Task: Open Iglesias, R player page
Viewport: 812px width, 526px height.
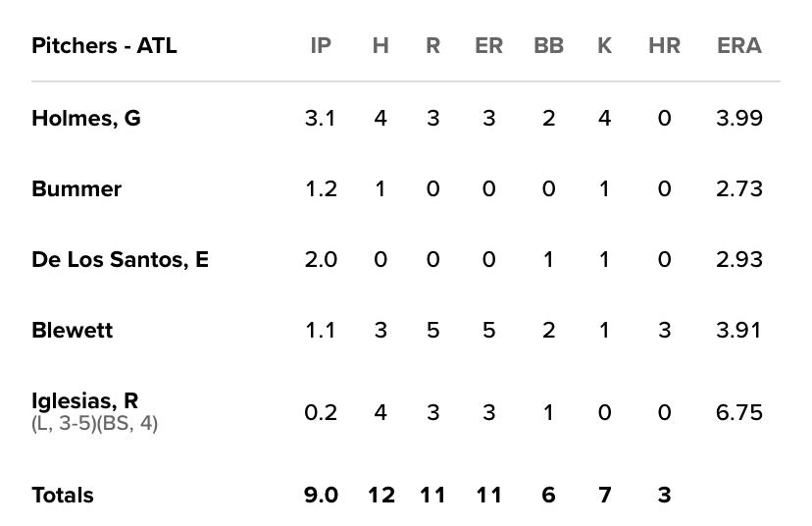Action: coord(85,400)
